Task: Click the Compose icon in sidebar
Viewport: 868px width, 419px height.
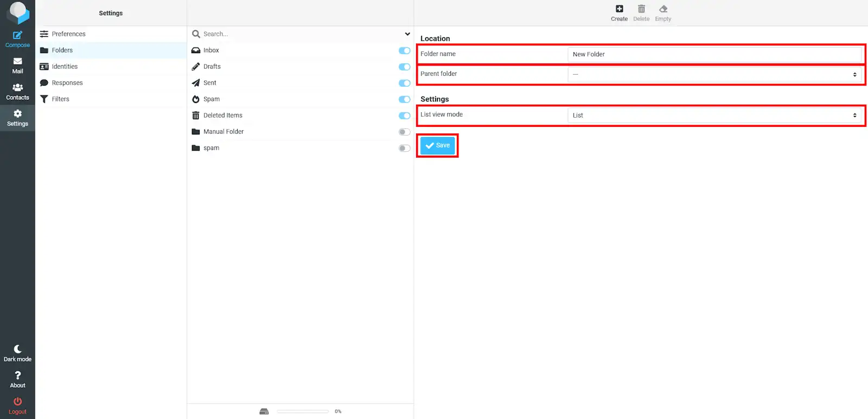Action: click(17, 36)
